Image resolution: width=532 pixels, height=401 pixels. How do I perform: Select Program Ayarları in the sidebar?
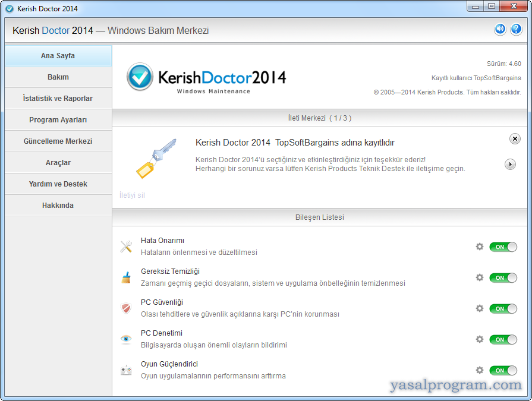58,120
